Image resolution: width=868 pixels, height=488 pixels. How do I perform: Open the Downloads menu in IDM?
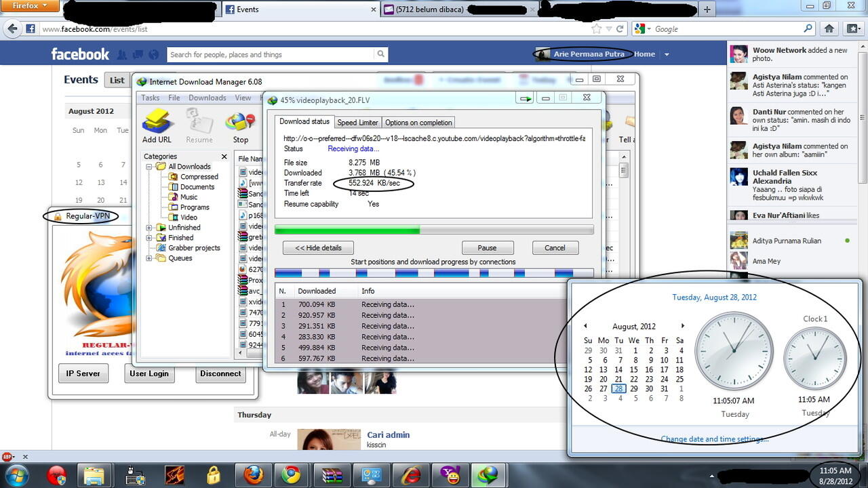tap(208, 98)
